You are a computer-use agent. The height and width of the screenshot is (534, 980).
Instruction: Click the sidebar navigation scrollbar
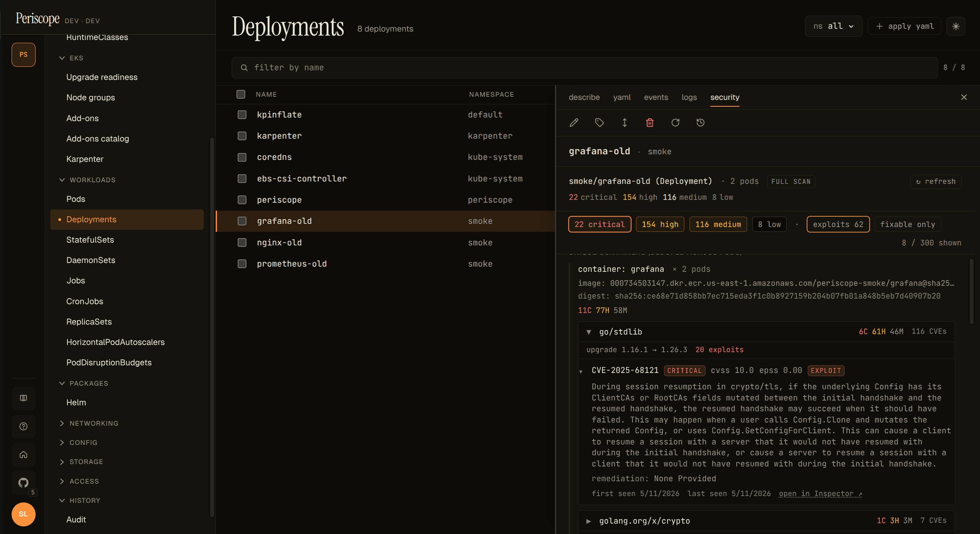pyautogui.click(x=212, y=328)
